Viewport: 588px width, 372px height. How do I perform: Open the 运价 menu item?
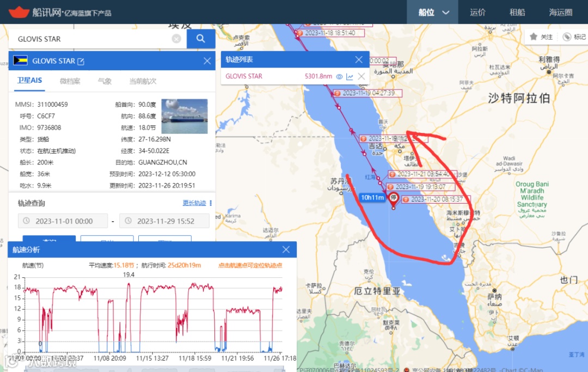478,13
